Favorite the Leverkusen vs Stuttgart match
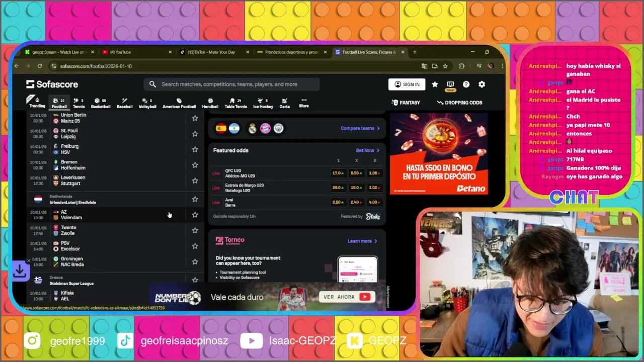Image resolution: width=644 pixels, height=362 pixels. [x=195, y=180]
